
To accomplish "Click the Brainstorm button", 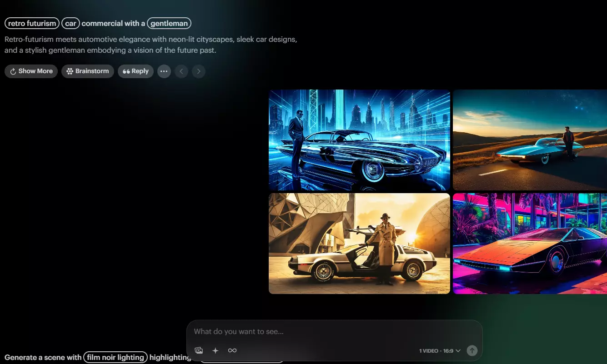I will pyautogui.click(x=88, y=71).
